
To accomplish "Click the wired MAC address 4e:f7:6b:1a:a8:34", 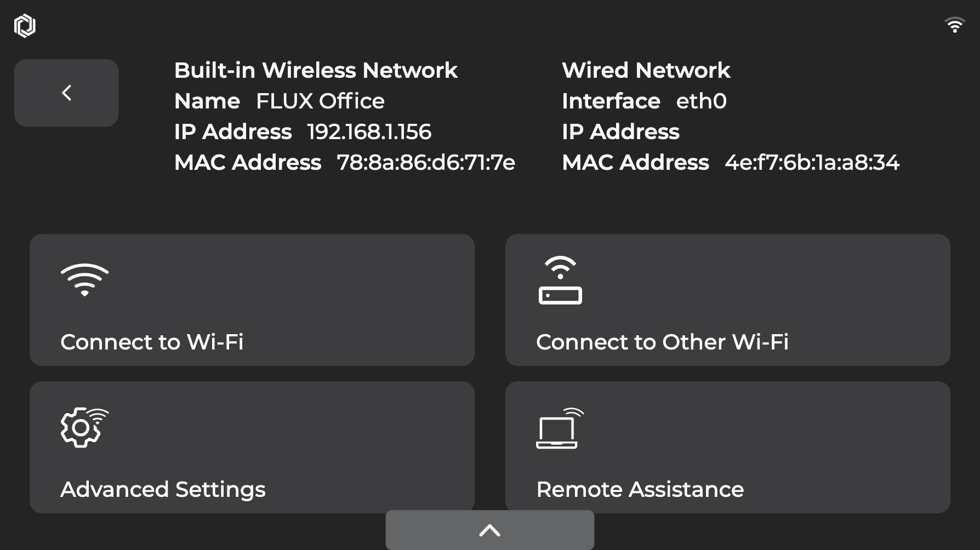I will click(812, 162).
